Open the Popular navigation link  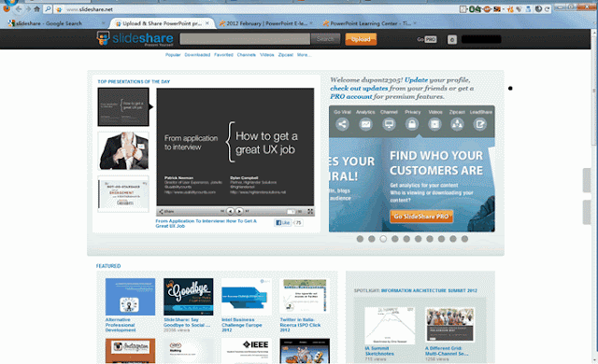click(173, 55)
